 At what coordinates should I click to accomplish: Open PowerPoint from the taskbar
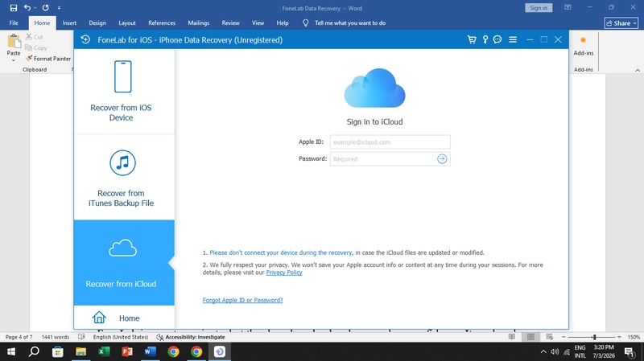pyautogui.click(x=127, y=351)
